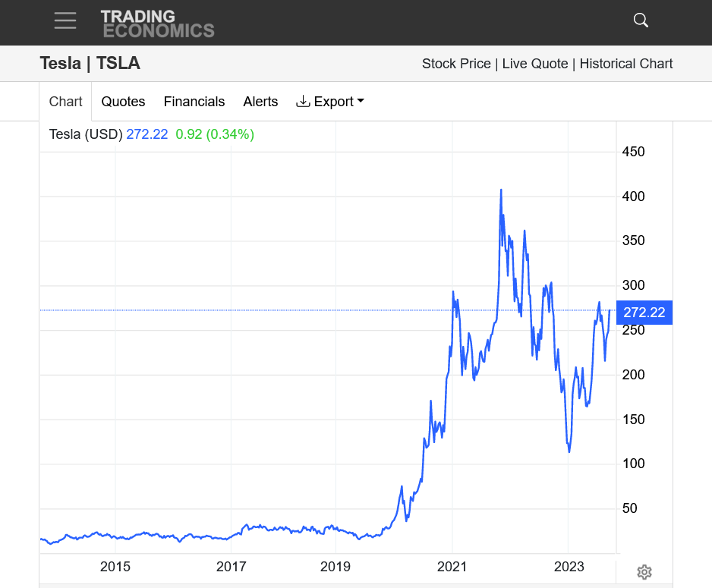Switch to the Quotes tab
The height and width of the screenshot is (588, 712).
(123, 102)
